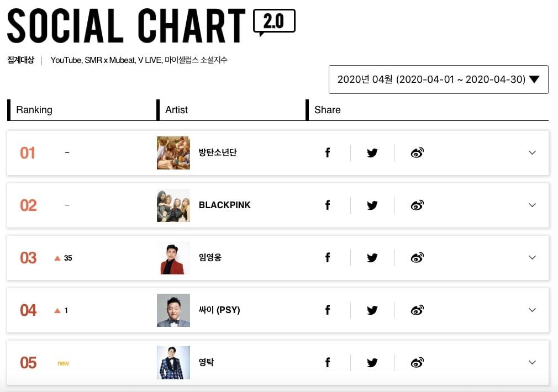Share 방탄소년단 on Weibo
The width and height of the screenshot is (558, 392).
[x=417, y=153]
